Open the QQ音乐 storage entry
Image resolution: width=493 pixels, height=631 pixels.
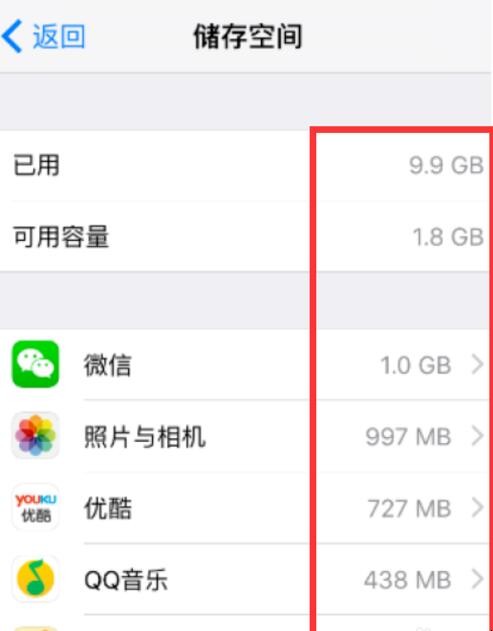click(x=246, y=579)
